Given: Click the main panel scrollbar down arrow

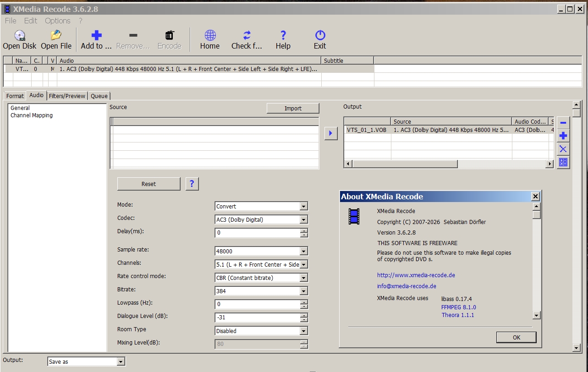Looking at the screenshot, I should pos(577,348).
